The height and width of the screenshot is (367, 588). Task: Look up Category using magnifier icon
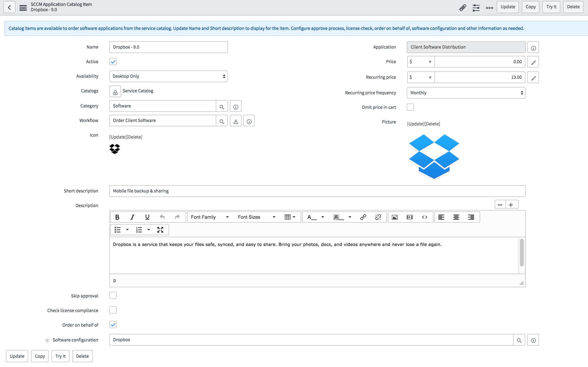tap(222, 106)
